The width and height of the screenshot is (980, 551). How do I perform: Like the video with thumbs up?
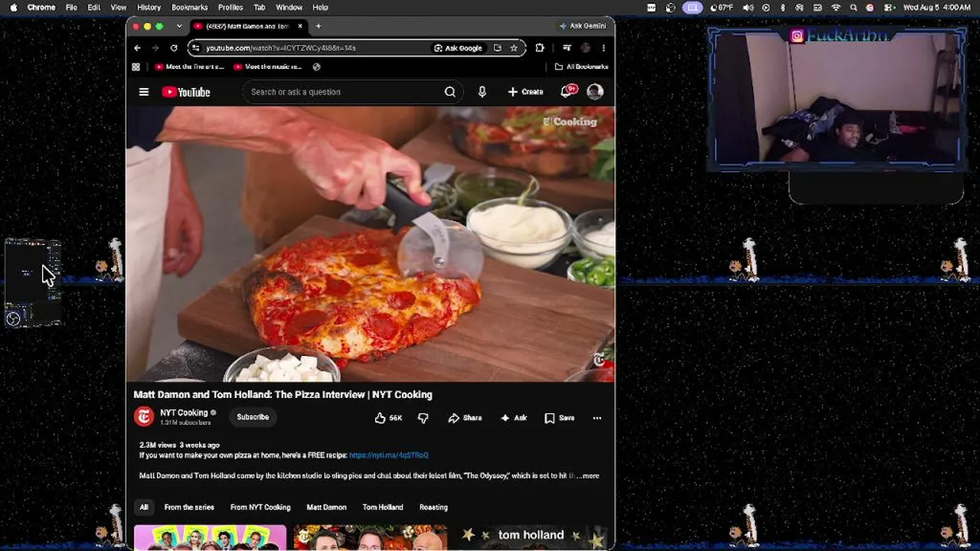(388, 418)
